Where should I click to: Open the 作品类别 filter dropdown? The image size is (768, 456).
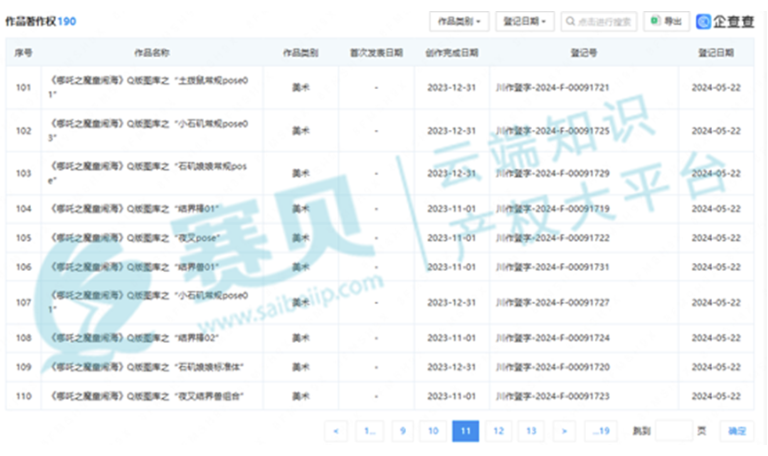coord(459,21)
